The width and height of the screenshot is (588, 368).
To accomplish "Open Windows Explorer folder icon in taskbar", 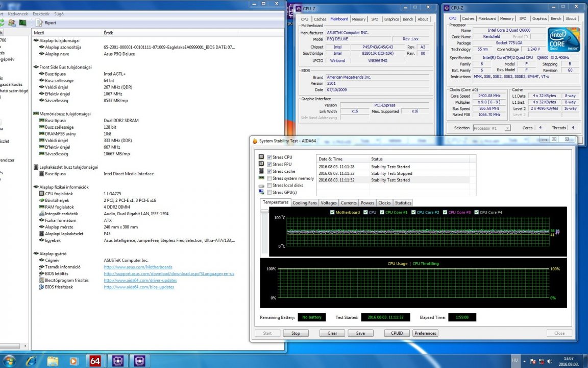I will 53,360.
